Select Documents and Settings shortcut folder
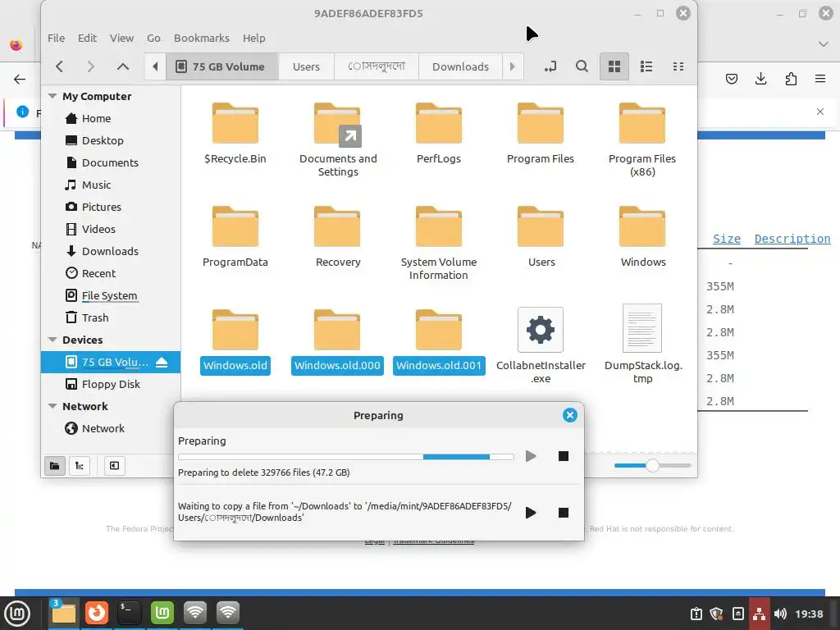This screenshot has width=840, height=630. (337, 139)
